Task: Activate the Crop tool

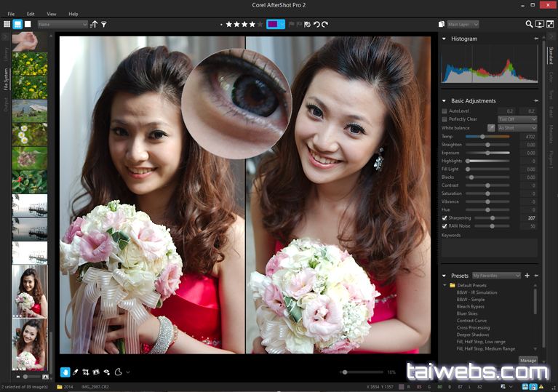Action: click(x=86, y=372)
